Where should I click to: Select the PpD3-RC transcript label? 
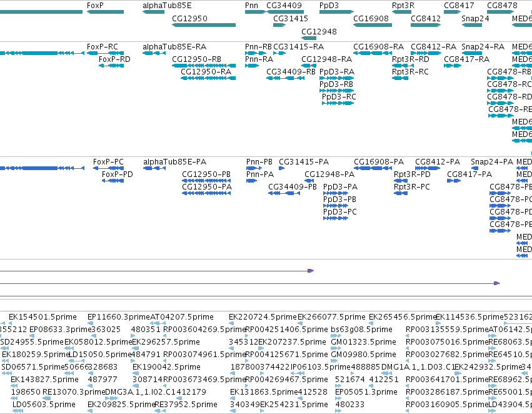[339, 97]
